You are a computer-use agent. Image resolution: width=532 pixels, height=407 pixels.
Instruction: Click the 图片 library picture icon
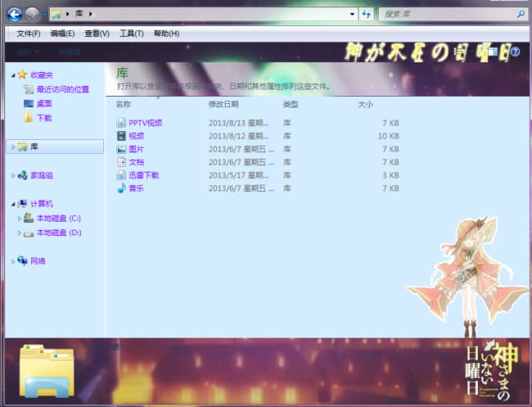pyautogui.click(x=121, y=149)
